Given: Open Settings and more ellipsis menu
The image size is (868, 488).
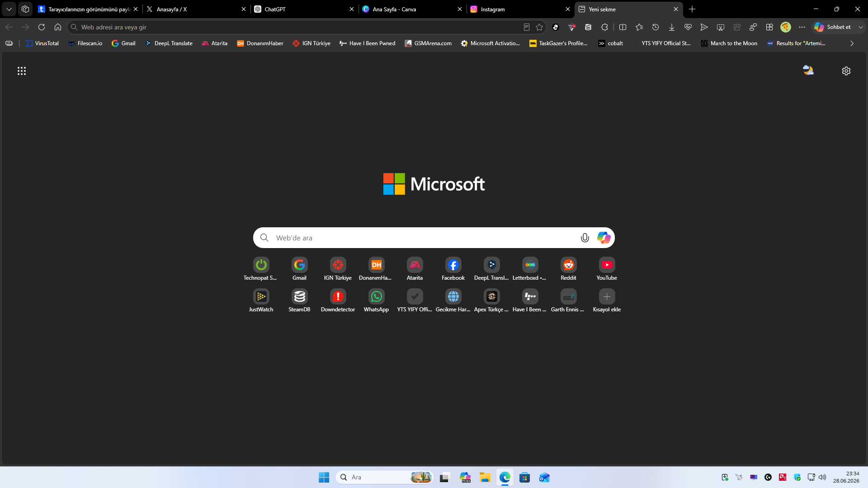Looking at the screenshot, I should point(802,27).
